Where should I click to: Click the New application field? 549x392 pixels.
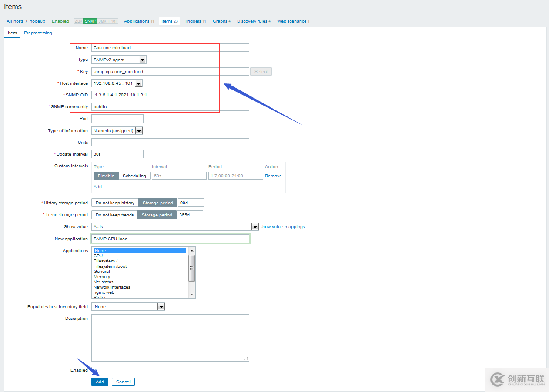pos(170,239)
